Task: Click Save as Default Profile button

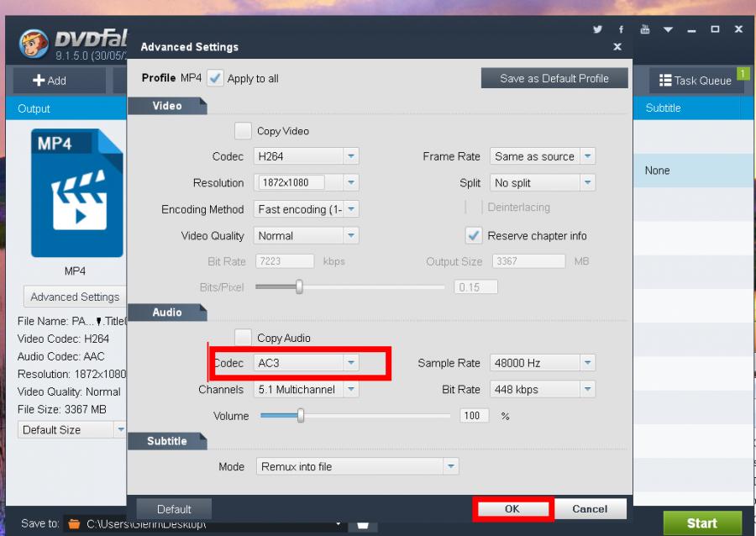Action: point(554,78)
